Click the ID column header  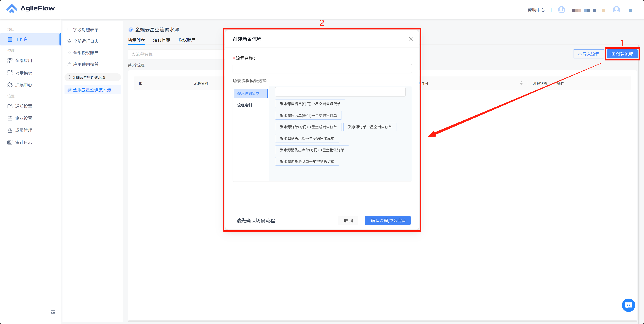141,84
